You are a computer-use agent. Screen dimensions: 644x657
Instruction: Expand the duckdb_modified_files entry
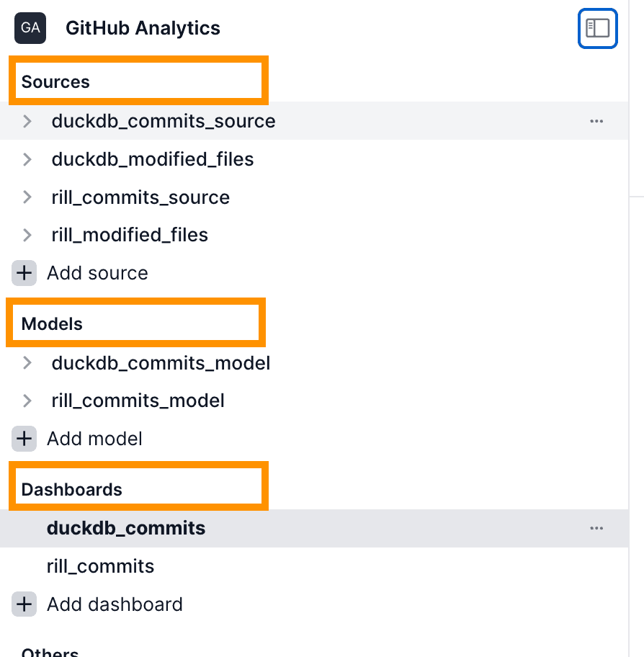point(27,159)
